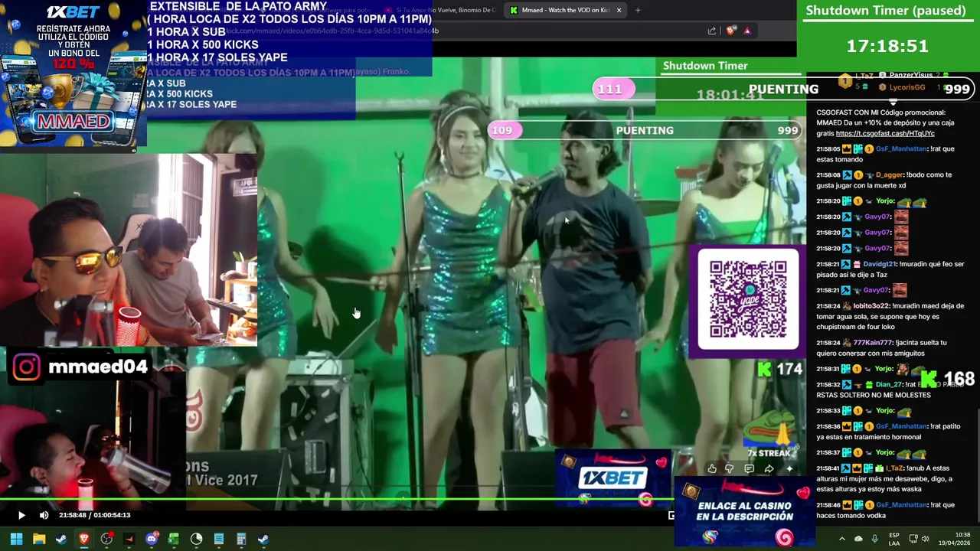980x551 pixels.
Task: Expand hidden system tray icons chevron
Action: pyautogui.click(x=842, y=539)
